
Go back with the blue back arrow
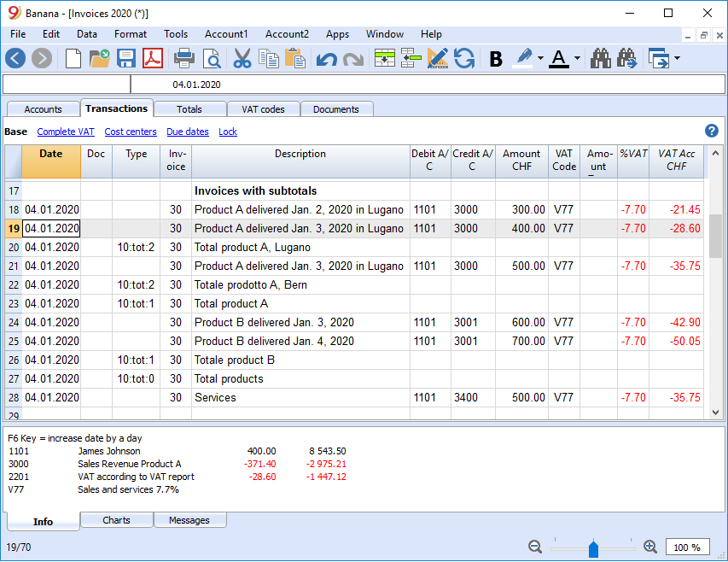tap(15, 59)
